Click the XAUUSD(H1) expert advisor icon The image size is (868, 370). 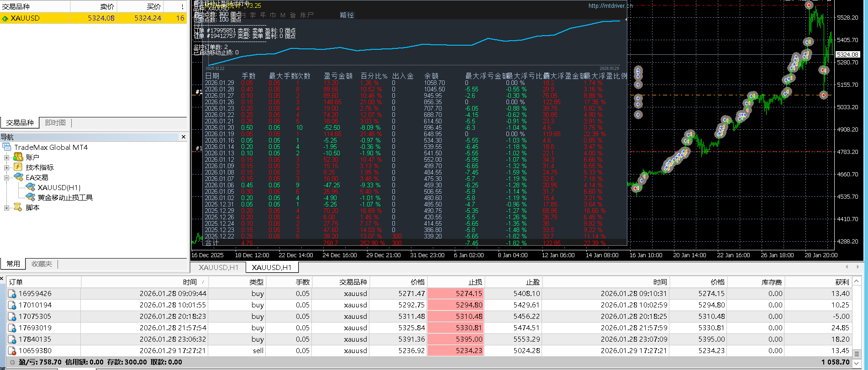point(30,187)
